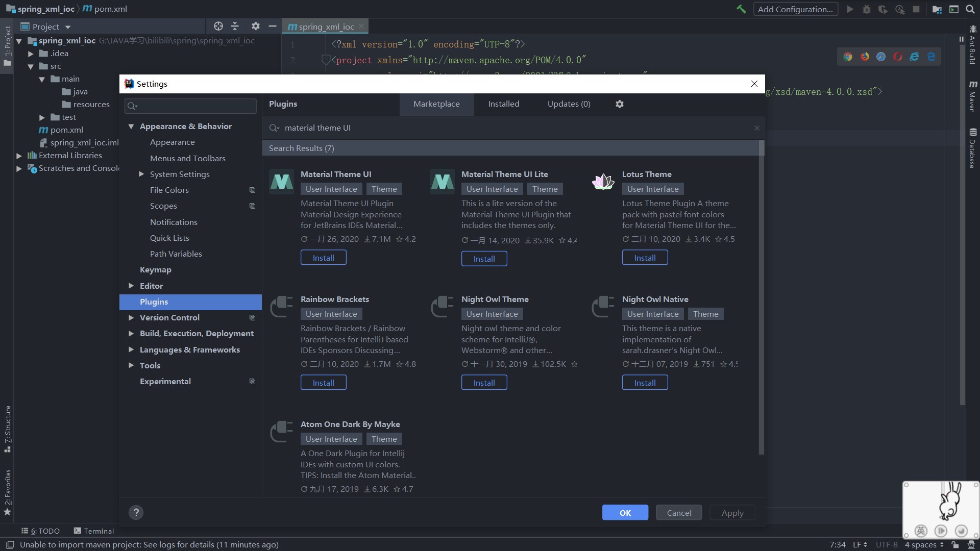The width and height of the screenshot is (980, 551).
Task: Click the Scroll from Source target icon
Action: 218,27
